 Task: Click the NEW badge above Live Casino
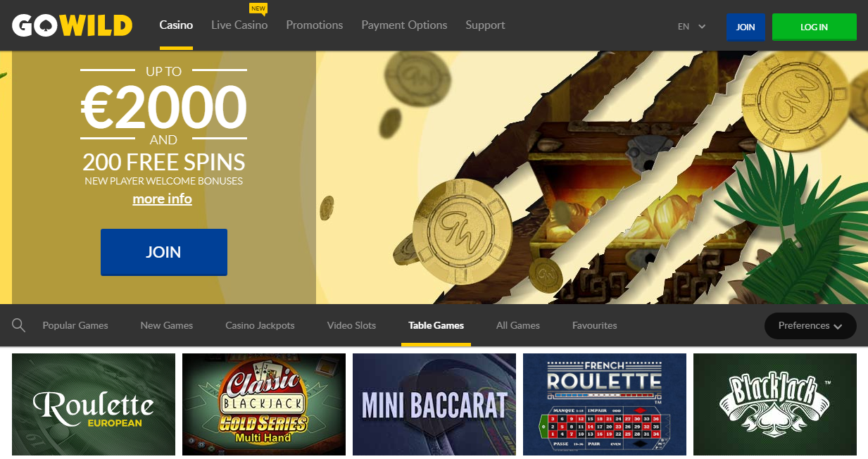point(258,8)
